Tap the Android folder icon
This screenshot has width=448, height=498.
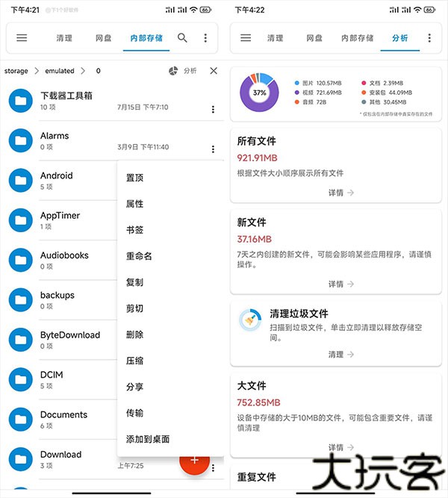click(21, 181)
